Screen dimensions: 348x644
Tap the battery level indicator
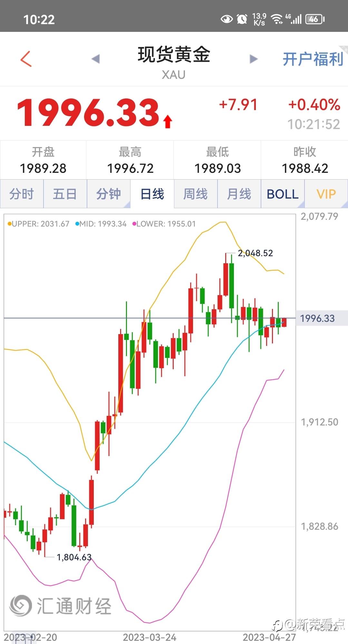point(314,19)
